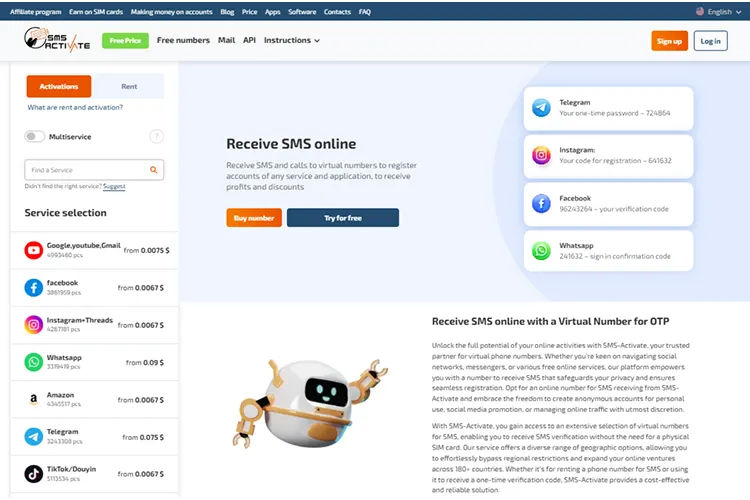
Task: Click the Sign up button
Action: tap(669, 41)
